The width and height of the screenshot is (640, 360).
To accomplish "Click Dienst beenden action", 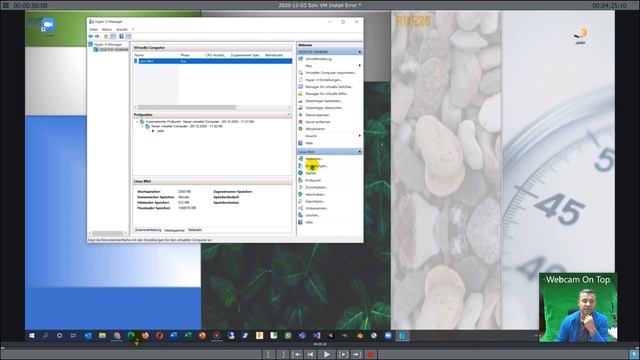I will [317, 115].
